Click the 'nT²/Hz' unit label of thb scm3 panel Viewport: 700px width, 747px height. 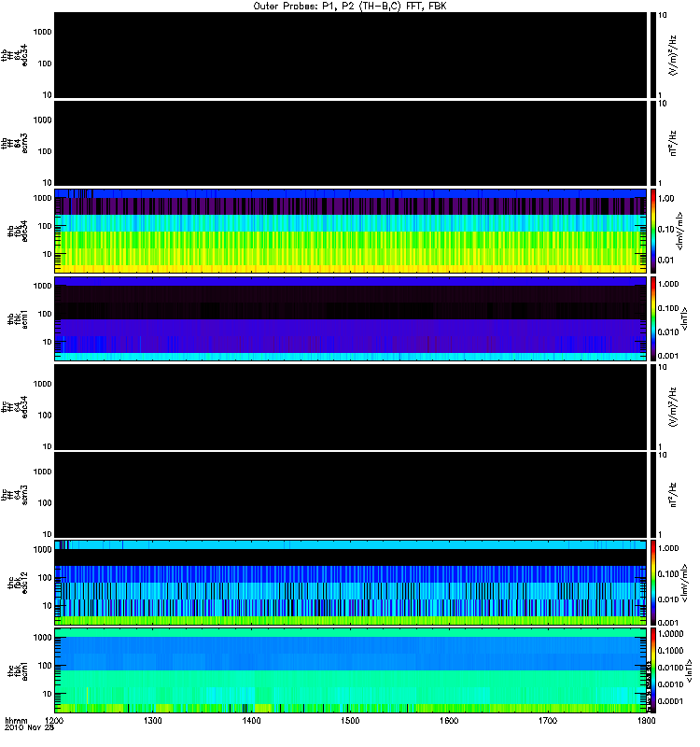point(673,144)
